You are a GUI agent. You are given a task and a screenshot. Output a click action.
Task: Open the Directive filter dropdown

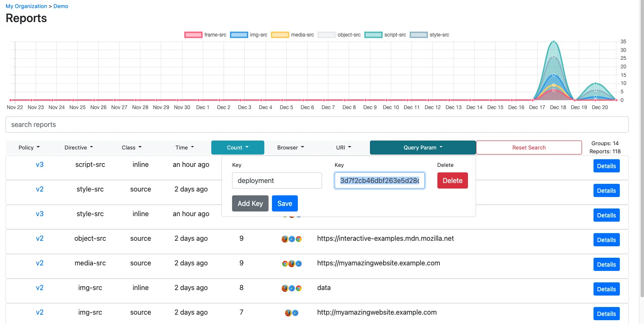tap(78, 147)
